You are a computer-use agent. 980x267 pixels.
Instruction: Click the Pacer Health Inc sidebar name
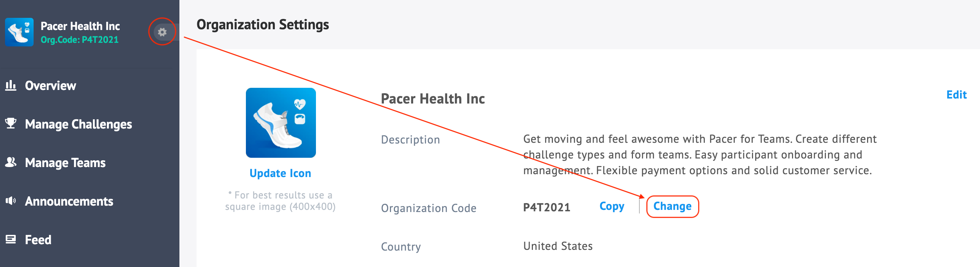pos(80,26)
